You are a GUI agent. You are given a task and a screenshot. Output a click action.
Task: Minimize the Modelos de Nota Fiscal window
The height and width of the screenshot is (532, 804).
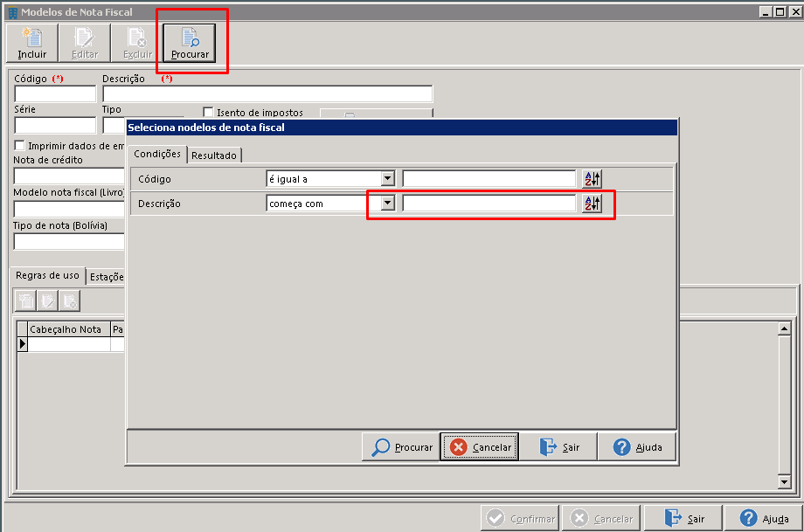766,11
